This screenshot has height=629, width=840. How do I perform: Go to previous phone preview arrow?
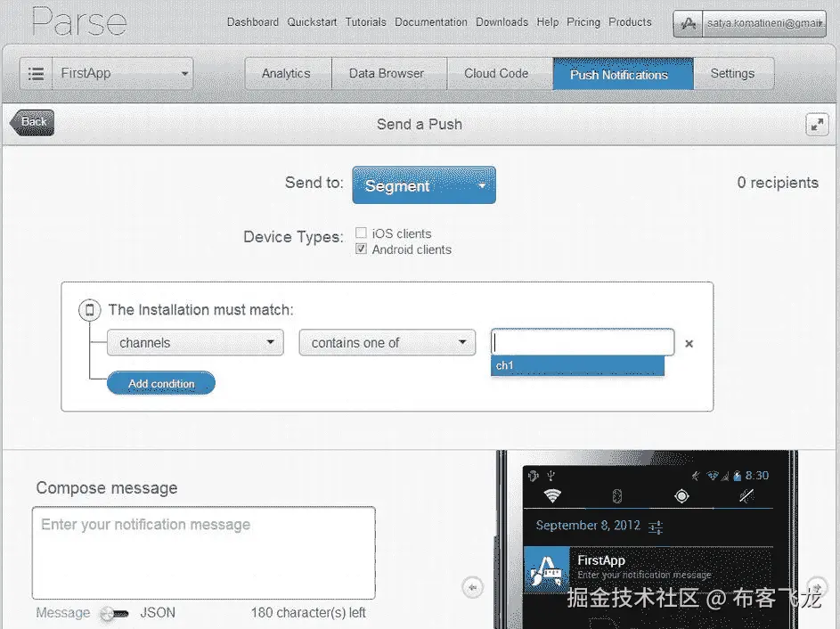point(472,587)
